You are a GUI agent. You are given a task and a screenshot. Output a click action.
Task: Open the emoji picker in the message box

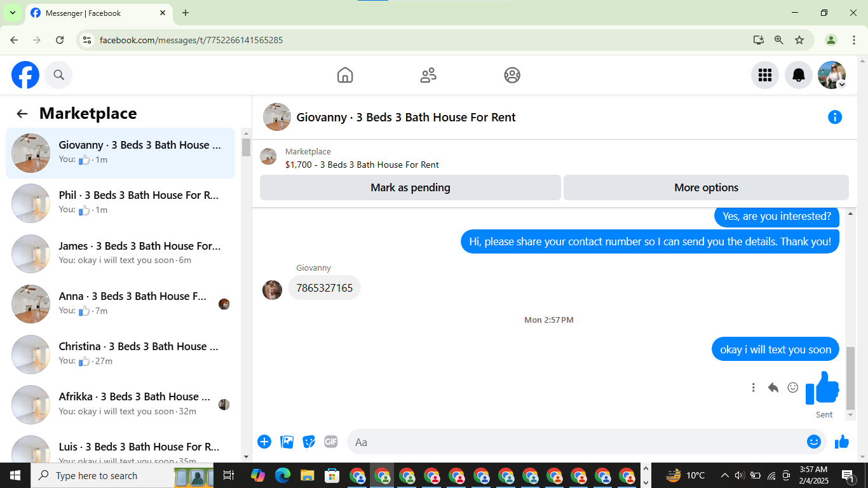click(x=814, y=442)
